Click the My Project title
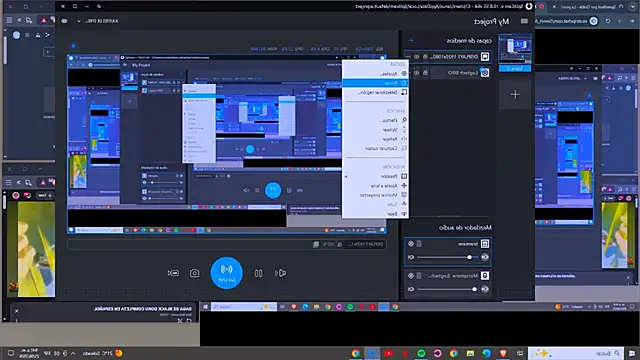The image size is (640, 360). tap(491, 21)
